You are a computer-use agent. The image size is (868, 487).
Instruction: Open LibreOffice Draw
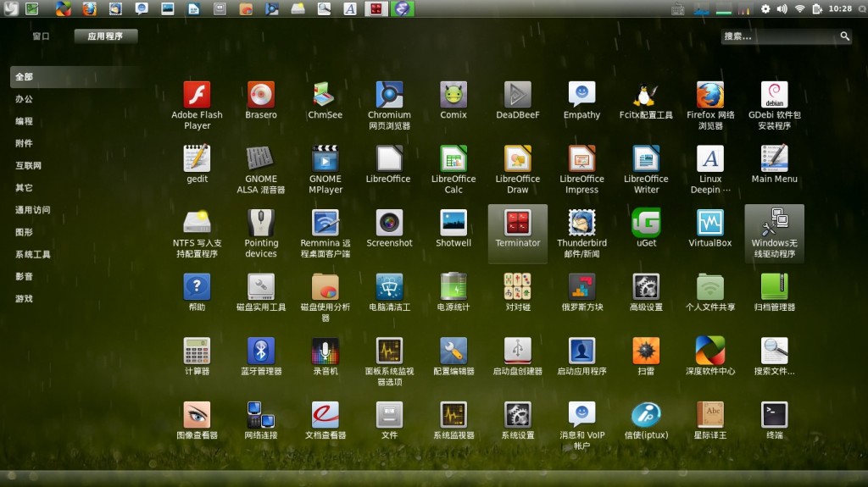[518, 169]
